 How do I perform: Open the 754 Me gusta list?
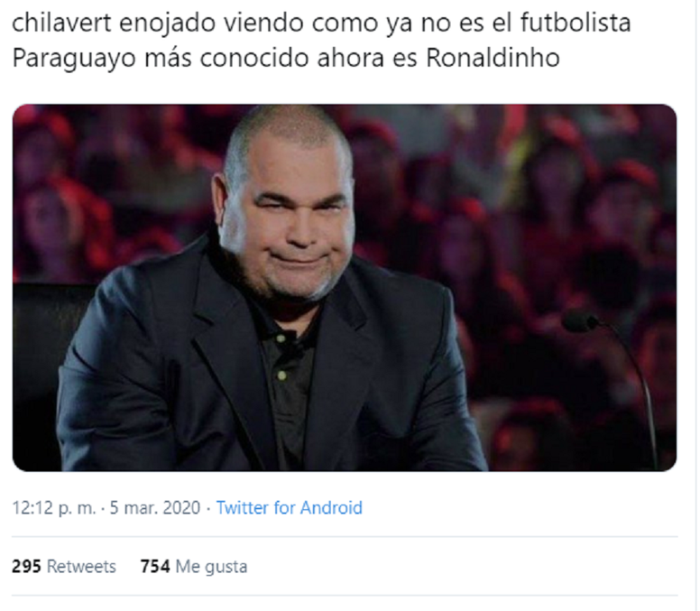194,567
